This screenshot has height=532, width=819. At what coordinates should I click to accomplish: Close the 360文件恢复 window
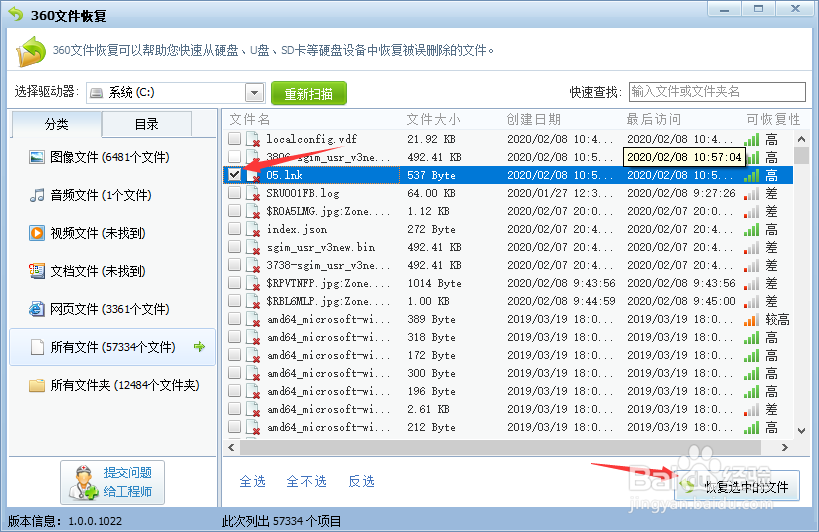pyautogui.click(x=795, y=9)
